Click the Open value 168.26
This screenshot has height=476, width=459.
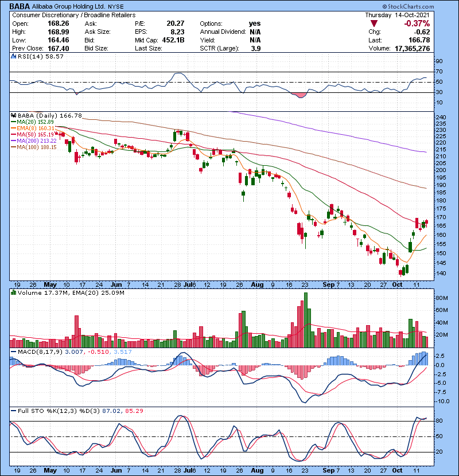pos(59,24)
